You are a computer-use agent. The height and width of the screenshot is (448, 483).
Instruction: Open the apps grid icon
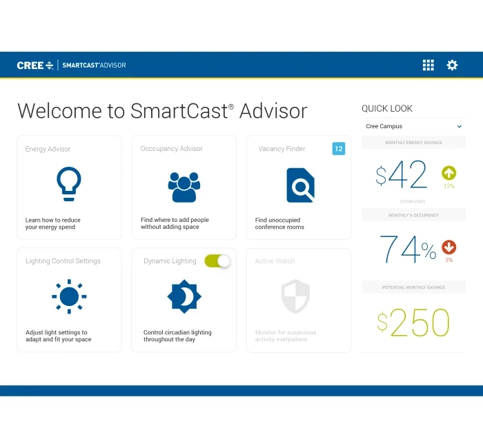coord(428,65)
